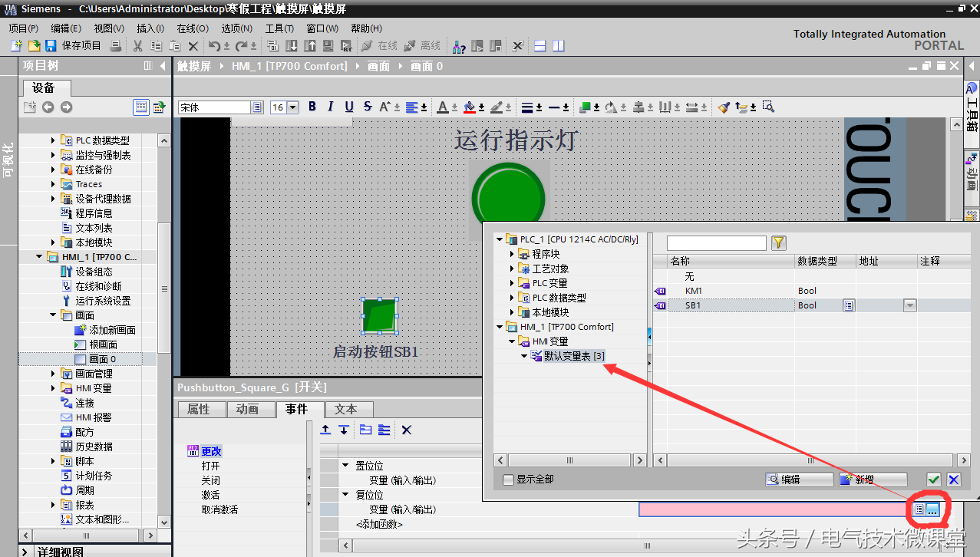Toggle bold text formatting
The image size is (980, 557).
(312, 107)
